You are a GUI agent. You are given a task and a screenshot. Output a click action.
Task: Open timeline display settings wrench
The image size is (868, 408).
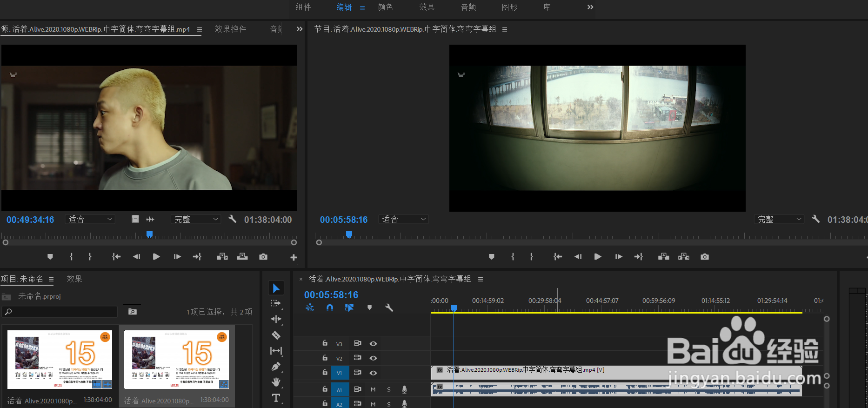(389, 308)
